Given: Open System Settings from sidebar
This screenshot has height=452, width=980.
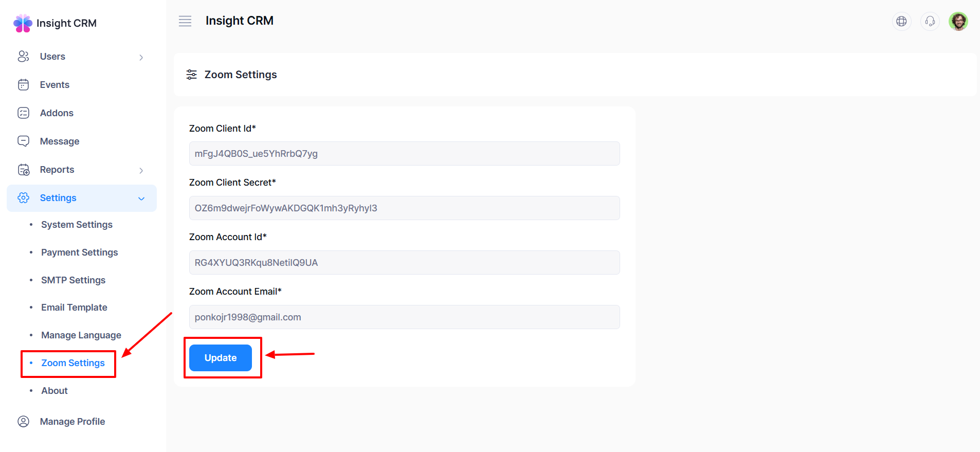Looking at the screenshot, I should (77, 225).
